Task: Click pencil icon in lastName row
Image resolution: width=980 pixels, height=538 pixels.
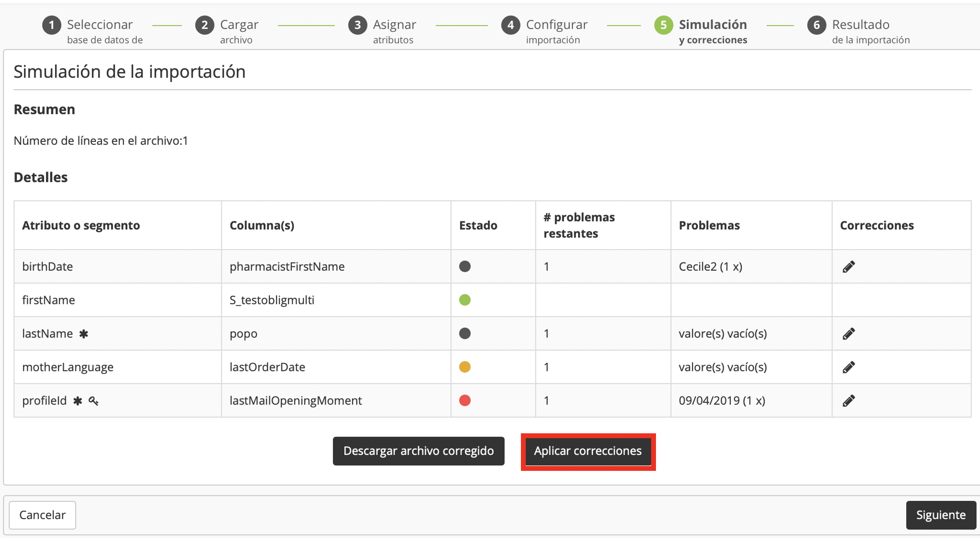Action: tap(848, 334)
